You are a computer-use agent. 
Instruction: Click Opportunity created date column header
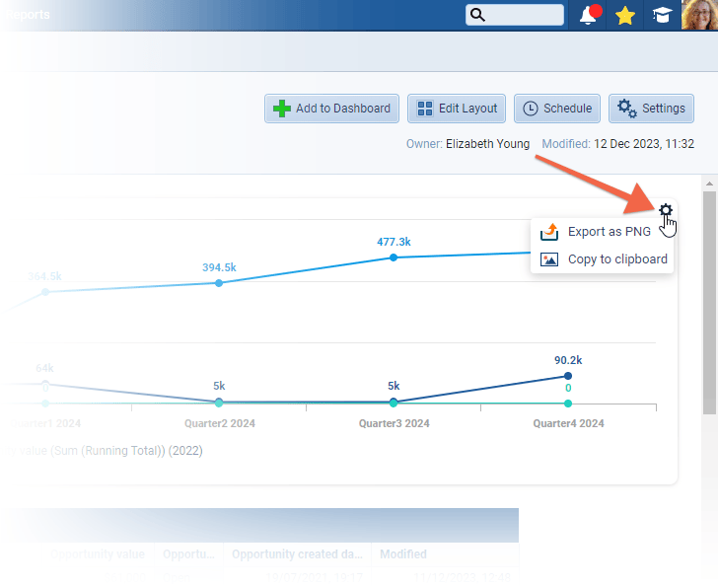296,554
